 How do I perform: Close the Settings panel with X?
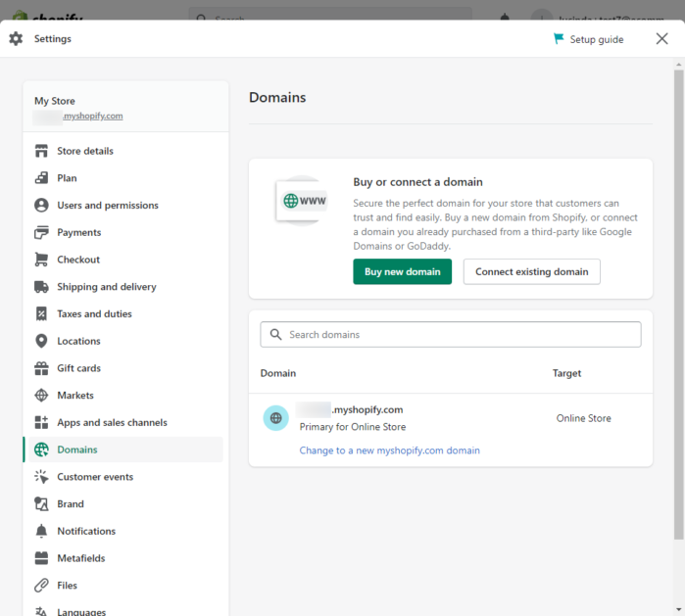[661, 38]
